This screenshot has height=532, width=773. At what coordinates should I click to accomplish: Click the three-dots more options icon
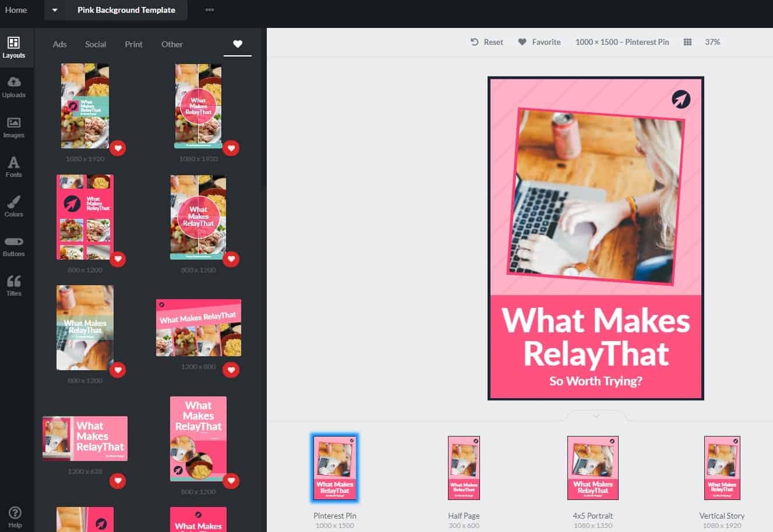210,10
